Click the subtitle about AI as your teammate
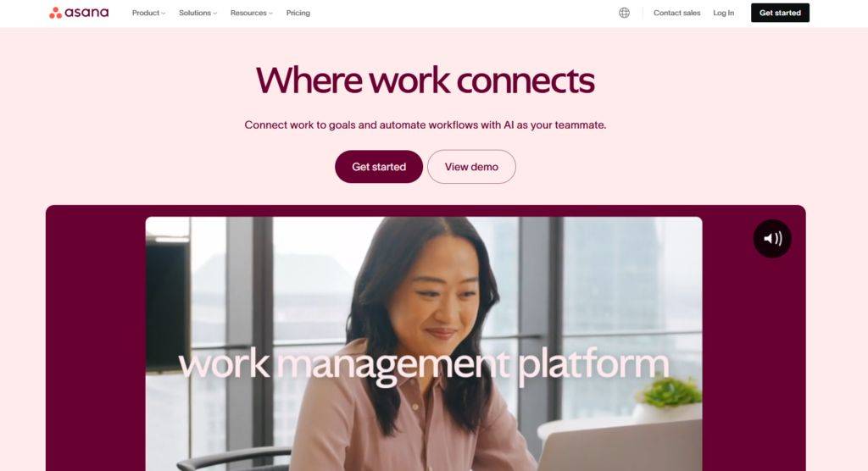Screen dimensions: 868x471 tap(426, 125)
